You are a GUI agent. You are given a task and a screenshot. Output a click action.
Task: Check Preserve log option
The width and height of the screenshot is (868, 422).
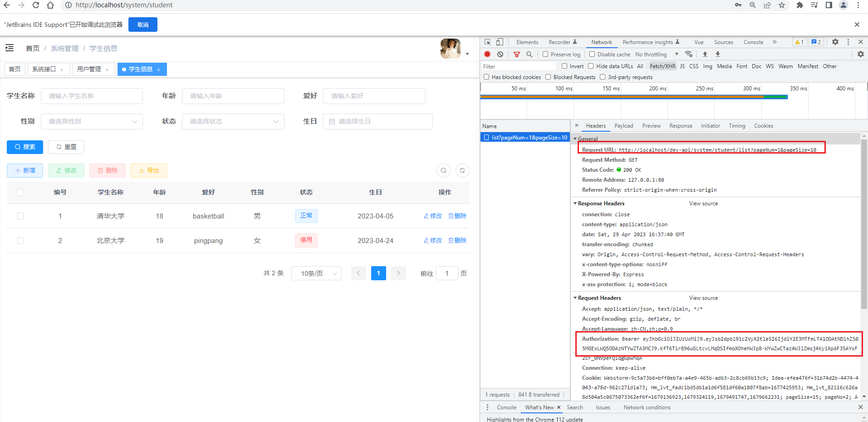point(545,54)
